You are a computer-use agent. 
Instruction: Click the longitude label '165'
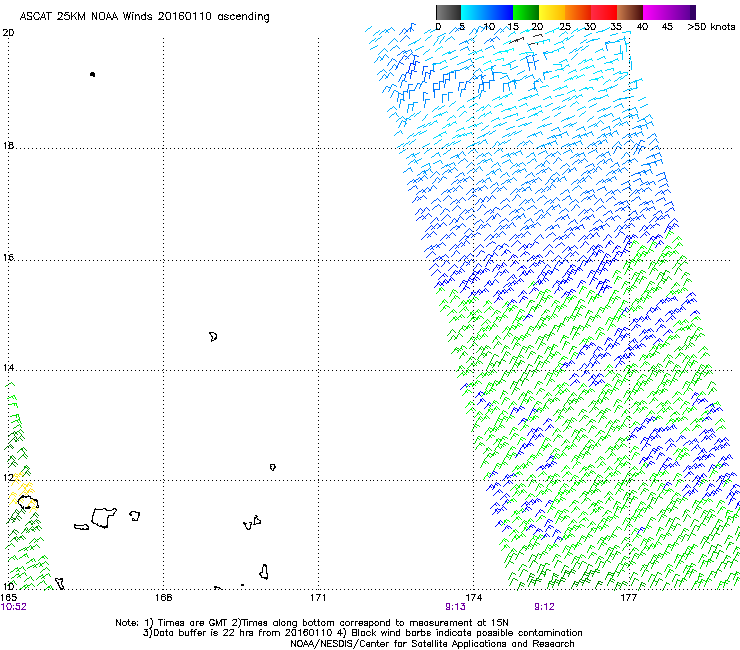(x=9, y=598)
